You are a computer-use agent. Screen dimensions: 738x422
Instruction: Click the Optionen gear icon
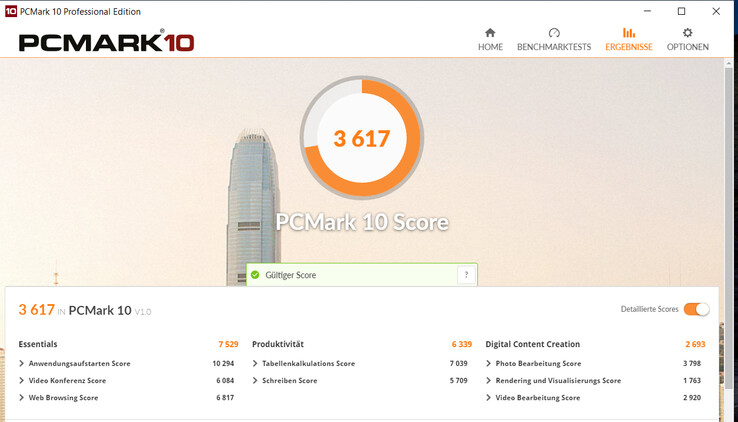(688, 32)
